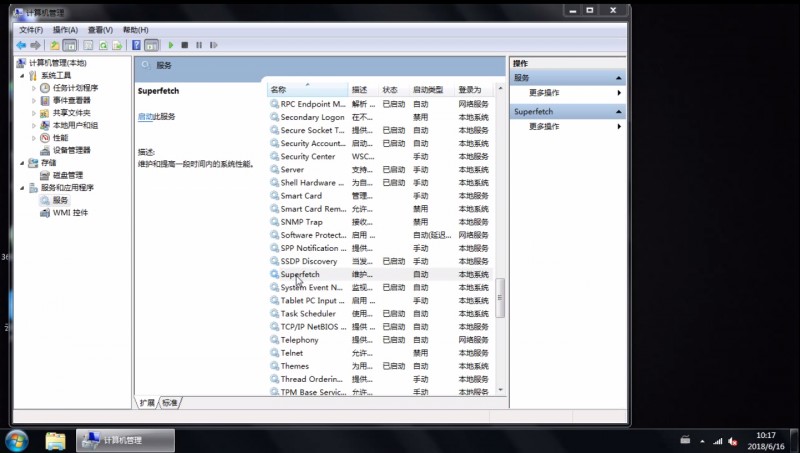Open 文件(F) menu
The image size is (800, 453).
(x=31, y=30)
